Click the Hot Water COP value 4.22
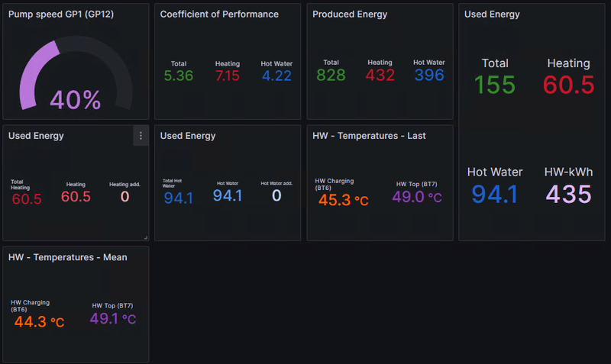Image resolution: width=611 pixels, height=364 pixels. [x=276, y=76]
